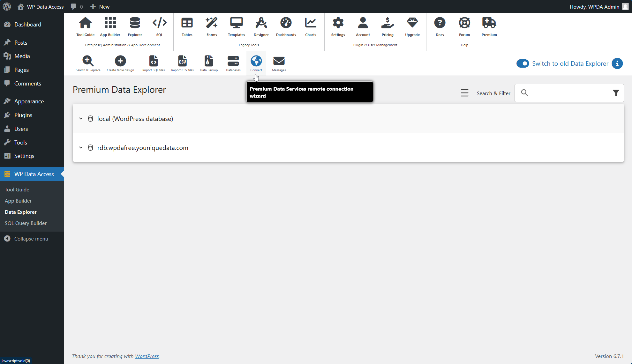
Task: Toggle Switch to old Data Explorer
Action: pyautogui.click(x=523, y=63)
